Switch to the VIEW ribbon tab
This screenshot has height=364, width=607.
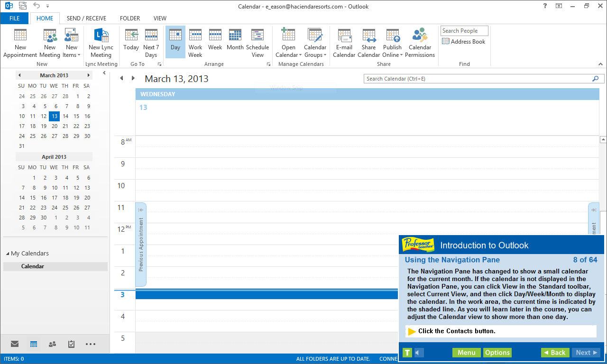click(160, 18)
